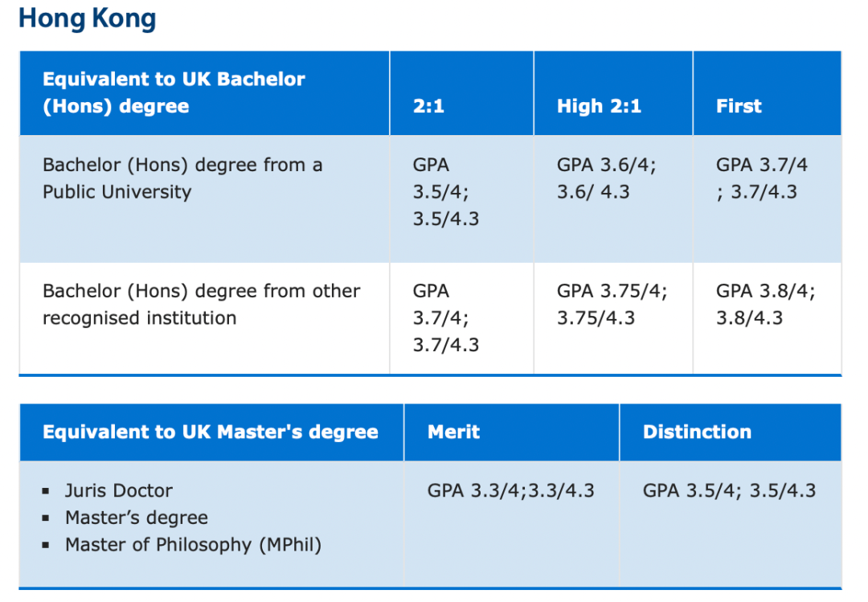Screen dimensions: 868x602
Task: Click the Public University 2:1 GPA 3.5/4 cell
Action: [446, 192]
